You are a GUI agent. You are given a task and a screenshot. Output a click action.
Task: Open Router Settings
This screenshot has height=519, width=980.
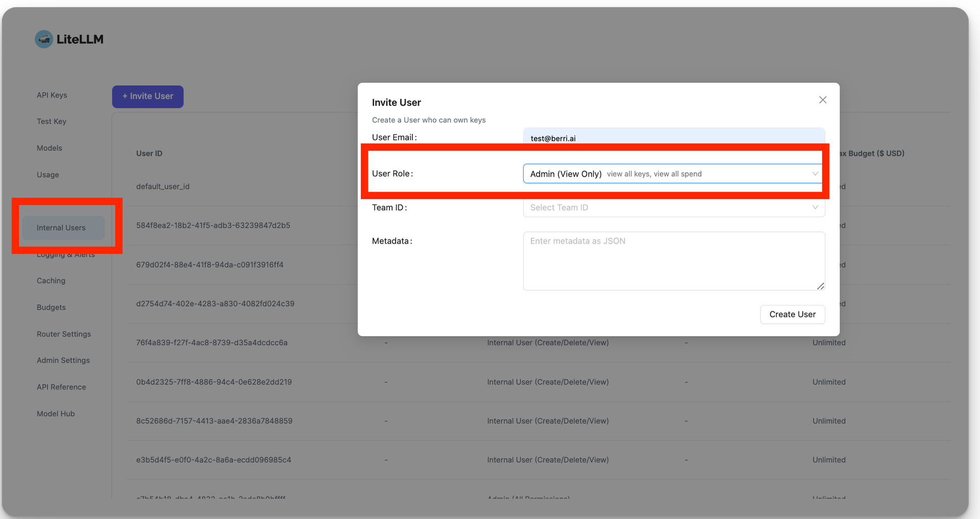point(63,334)
